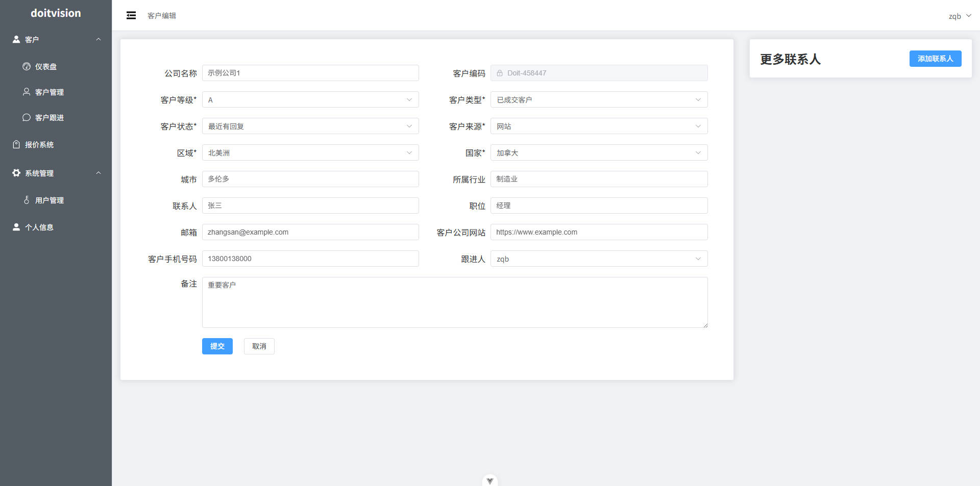The image size is (980, 486).
Task: Focus the 联系人 input with 张三
Action: pyautogui.click(x=310, y=206)
